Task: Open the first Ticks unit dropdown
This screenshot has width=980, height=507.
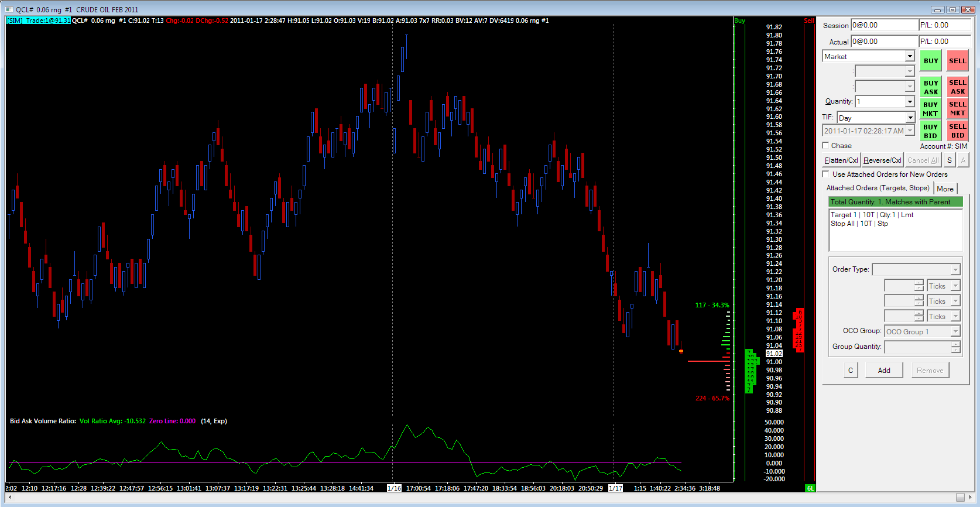Action: (955, 286)
